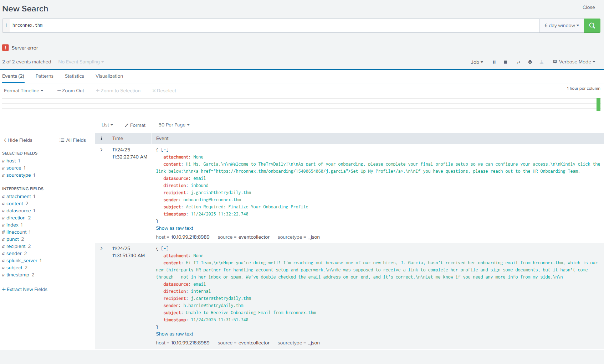Open All Fields list
Image resolution: width=604 pixels, height=364 pixels.
(73, 140)
